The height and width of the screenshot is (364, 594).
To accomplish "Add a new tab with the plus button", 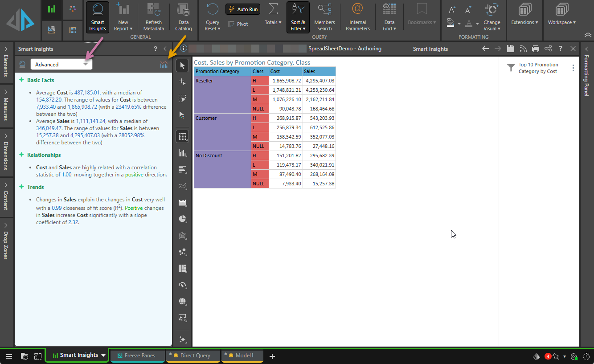I will tap(272, 356).
